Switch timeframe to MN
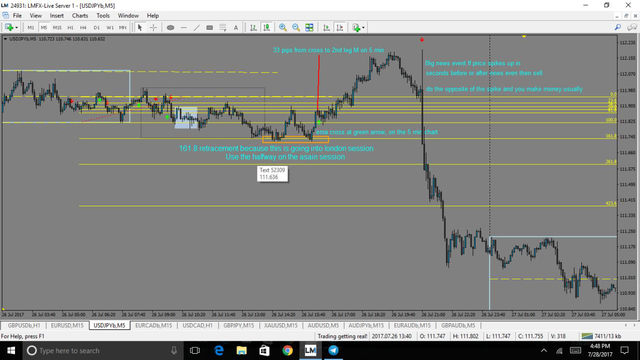Viewport: 640px width, 360px height. coord(122,28)
